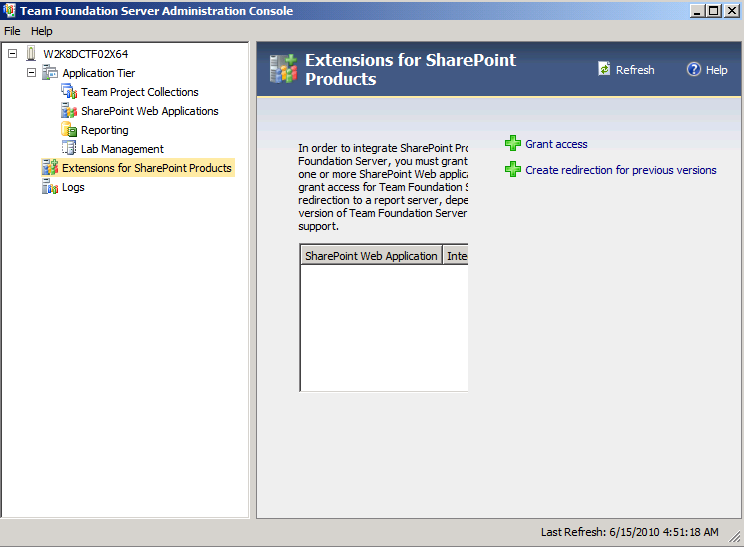Screen dimensions: 744x547
Task: Close the Administration Console window
Action: click(732, 10)
